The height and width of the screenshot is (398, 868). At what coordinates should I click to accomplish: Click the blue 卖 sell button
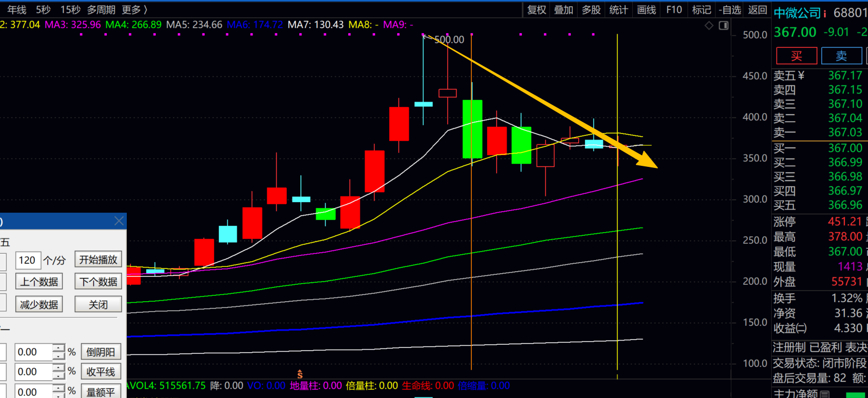842,56
